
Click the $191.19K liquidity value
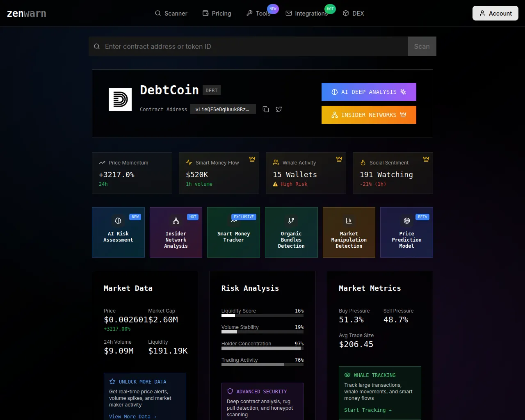pos(168,351)
